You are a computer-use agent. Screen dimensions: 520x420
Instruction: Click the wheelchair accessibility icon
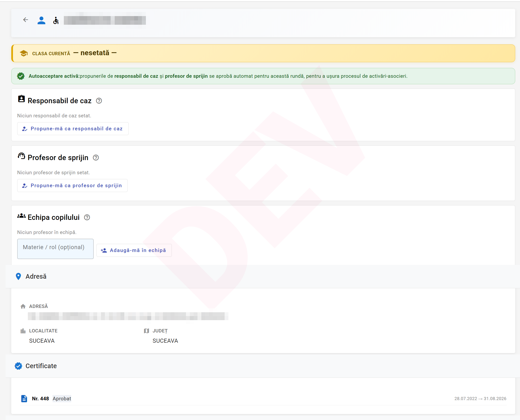click(56, 21)
